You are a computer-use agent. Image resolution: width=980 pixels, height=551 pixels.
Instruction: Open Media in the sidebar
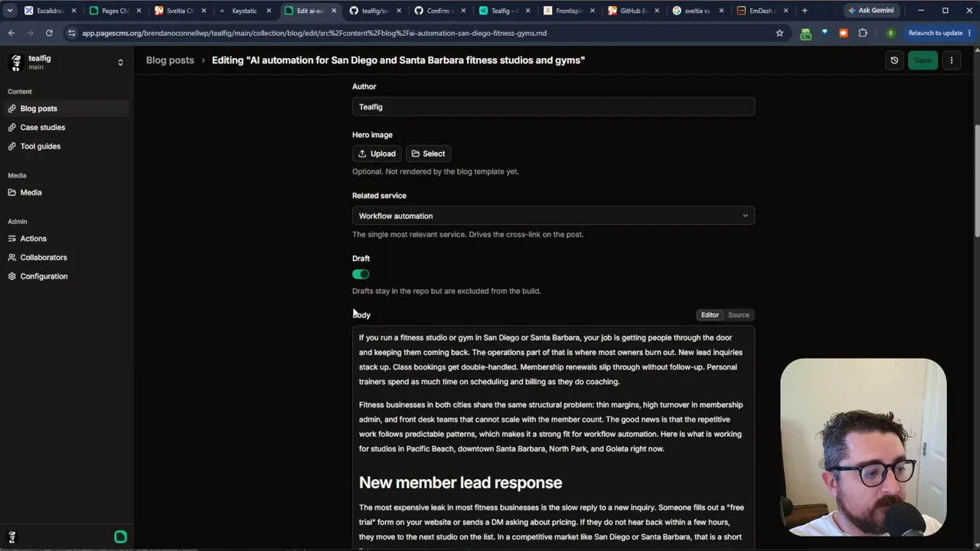[x=67, y=192]
